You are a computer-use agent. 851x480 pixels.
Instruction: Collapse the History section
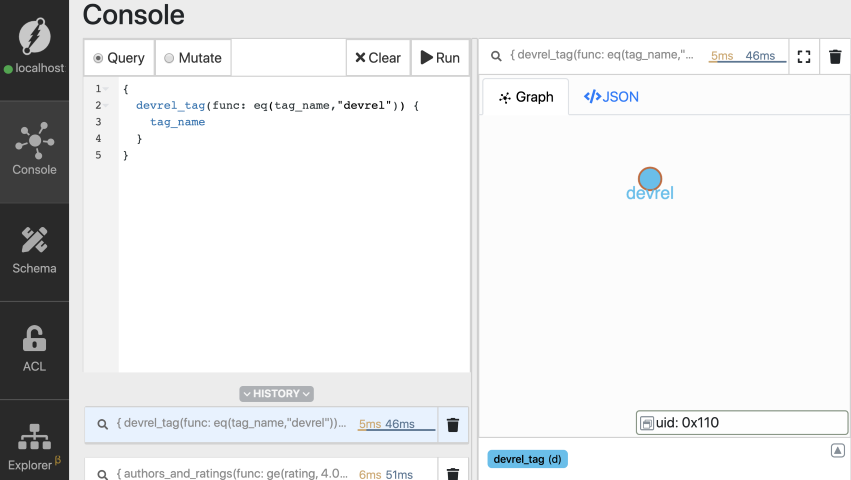276,394
